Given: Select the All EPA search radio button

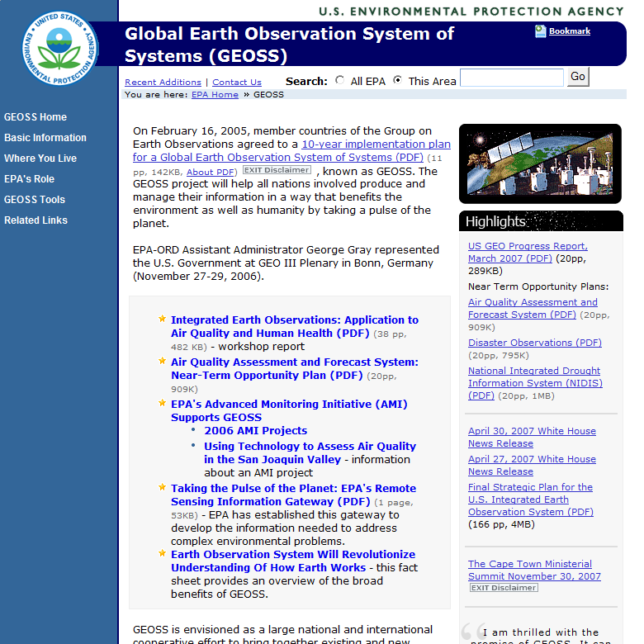Looking at the screenshot, I should [x=339, y=80].
